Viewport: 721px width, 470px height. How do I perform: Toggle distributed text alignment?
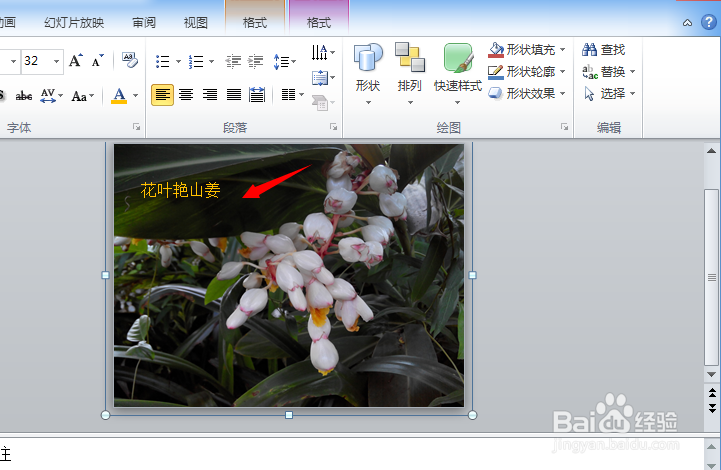click(257, 95)
